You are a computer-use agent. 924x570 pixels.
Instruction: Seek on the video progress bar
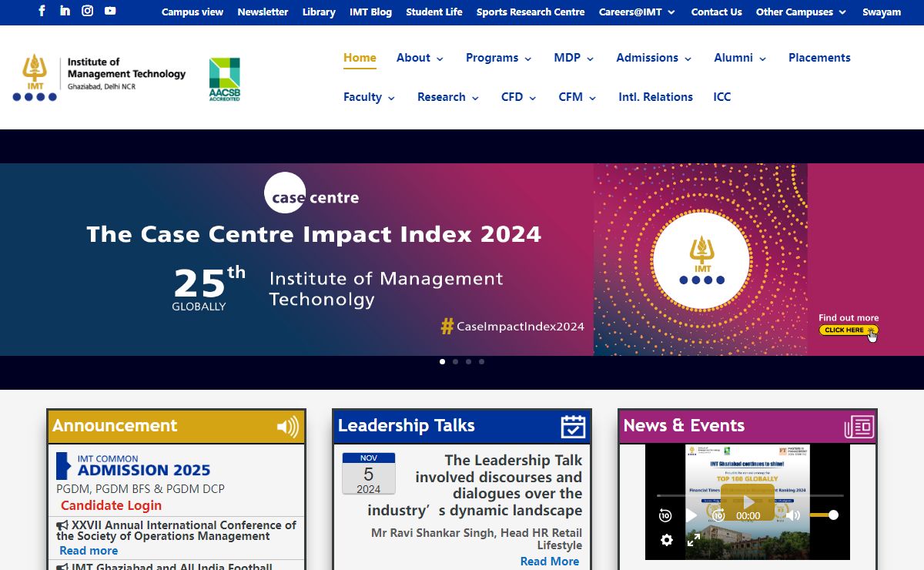(x=750, y=495)
